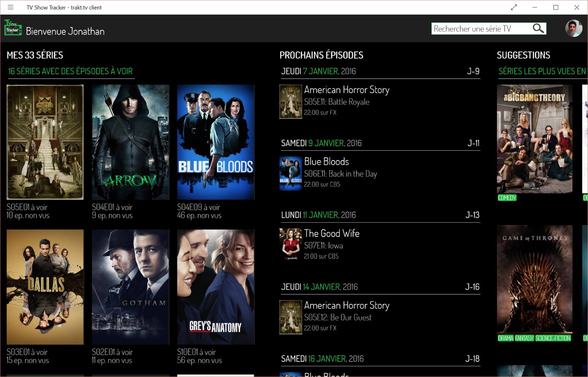The height and width of the screenshot is (377, 588).
Task: Select the Séries les plus vues tab
Action: [x=543, y=71]
